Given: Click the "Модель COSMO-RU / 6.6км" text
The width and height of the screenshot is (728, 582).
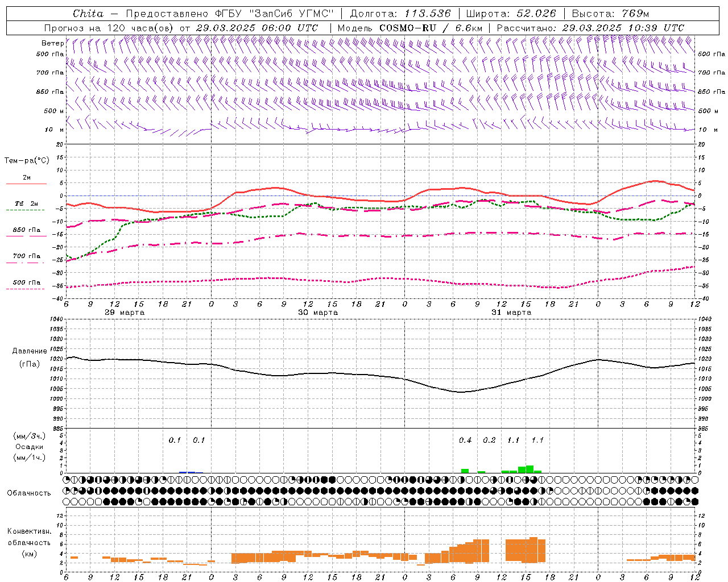Looking at the screenshot, I should (x=410, y=28).
